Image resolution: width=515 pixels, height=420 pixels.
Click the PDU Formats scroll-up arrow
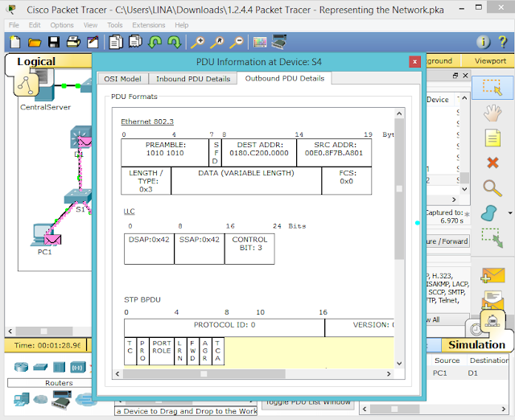tap(399, 113)
